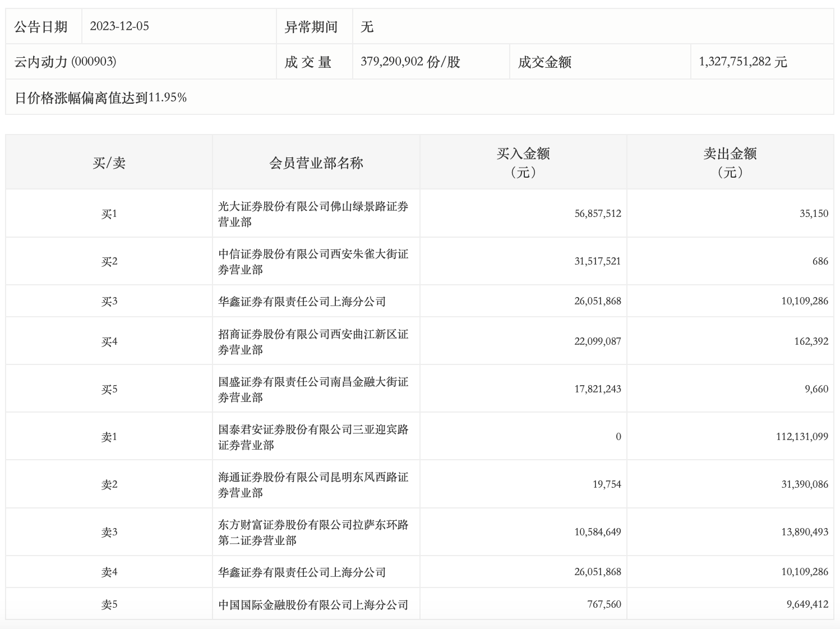This screenshot has height=629, width=840.
Task: Click the stock name 云内动力 (000903)
Action: pyautogui.click(x=66, y=62)
